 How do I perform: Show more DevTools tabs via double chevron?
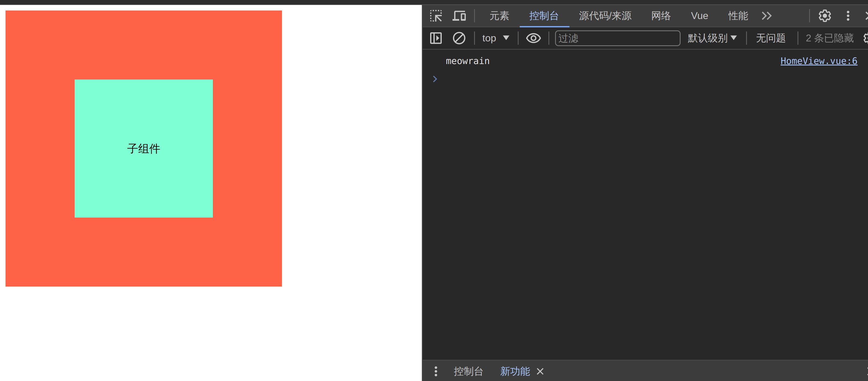[x=767, y=16]
